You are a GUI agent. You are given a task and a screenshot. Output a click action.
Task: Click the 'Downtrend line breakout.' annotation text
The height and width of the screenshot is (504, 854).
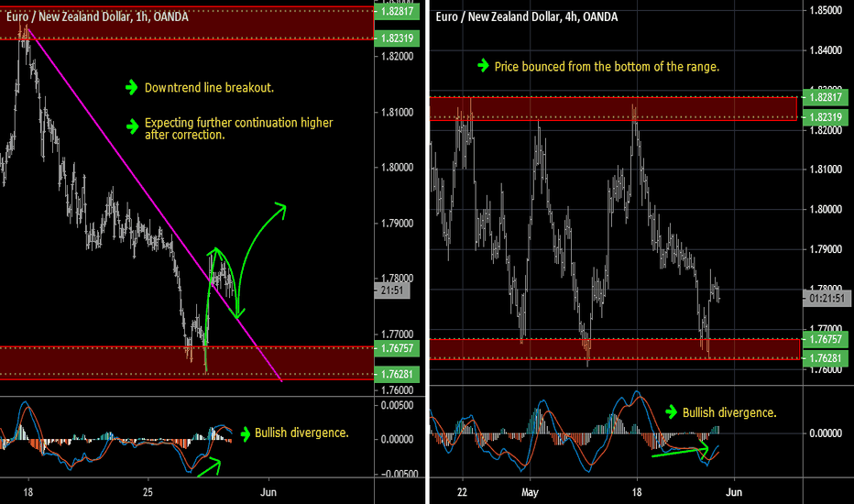(x=209, y=88)
